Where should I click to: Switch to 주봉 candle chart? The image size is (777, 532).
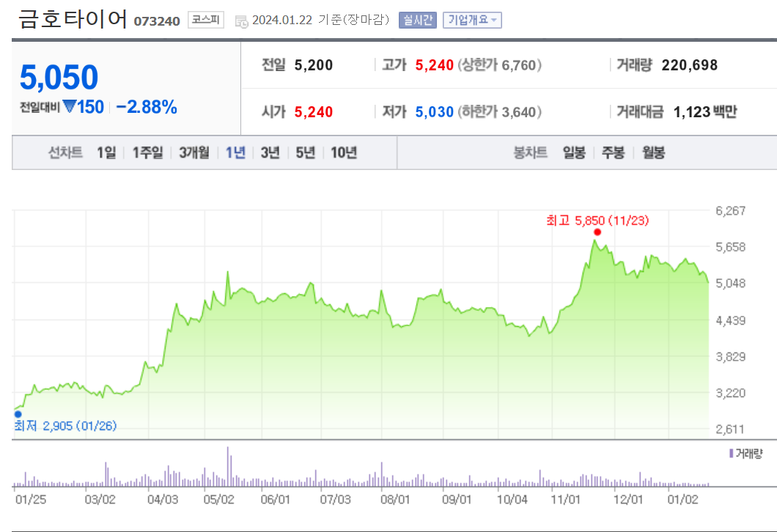613,152
